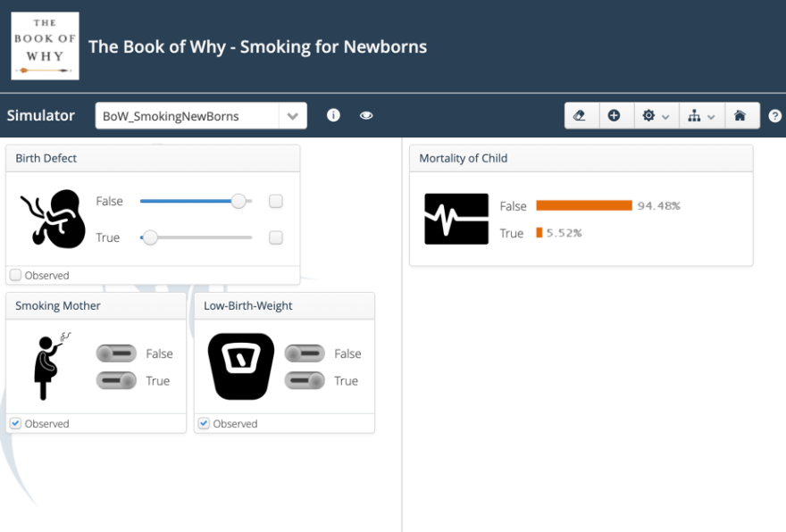Toggle Smoking Mother to False
Viewport: 786px width, 532px height.
(116, 353)
